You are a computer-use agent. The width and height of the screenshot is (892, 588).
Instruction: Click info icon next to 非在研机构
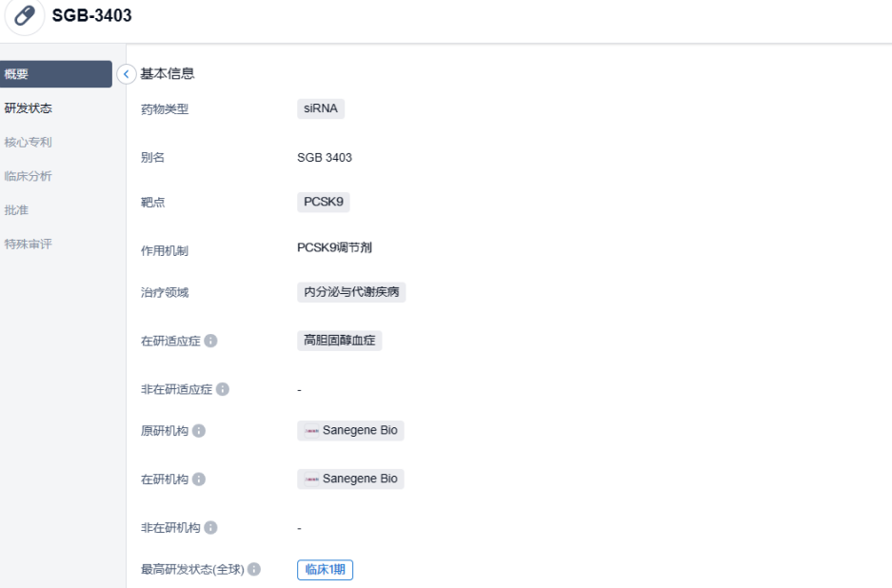(210, 527)
